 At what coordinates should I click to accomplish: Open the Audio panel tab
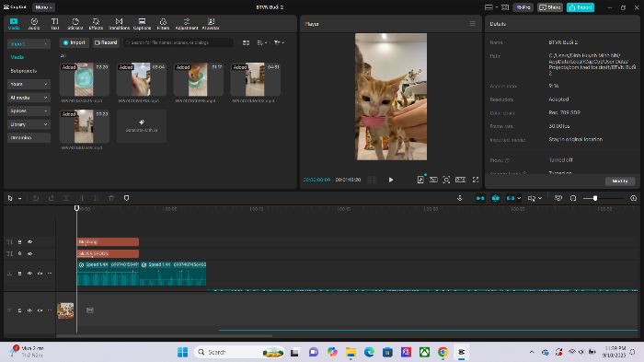click(x=34, y=24)
